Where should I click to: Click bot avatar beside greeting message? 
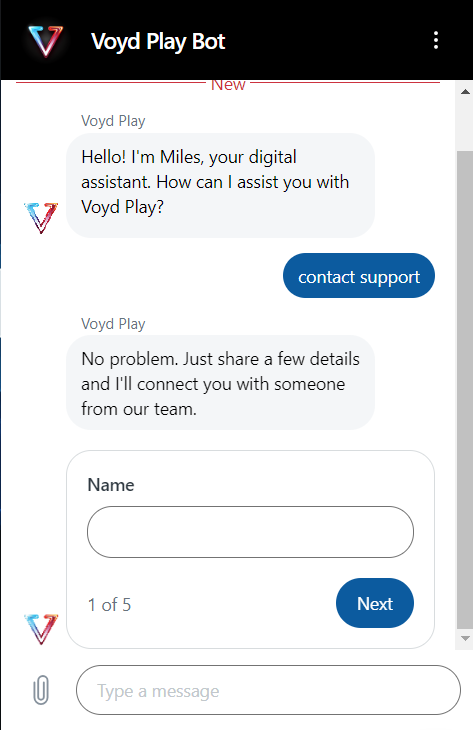(x=41, y=218)
